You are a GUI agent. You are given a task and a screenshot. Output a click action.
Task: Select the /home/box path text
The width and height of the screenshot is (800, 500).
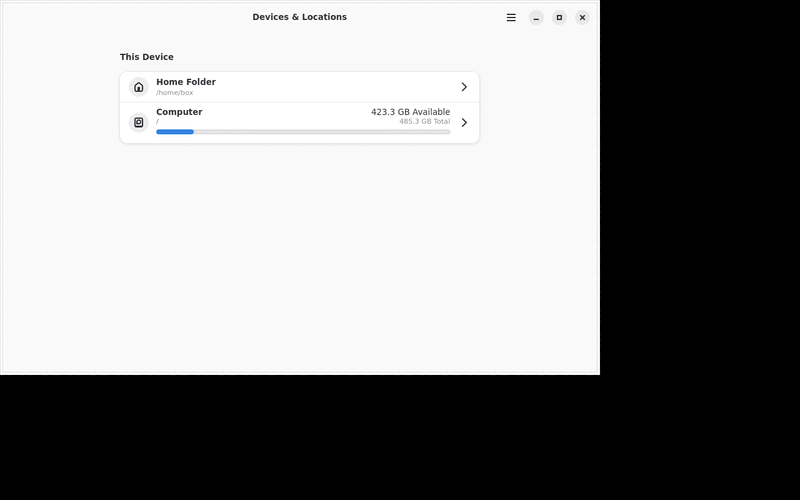(174, 93)
